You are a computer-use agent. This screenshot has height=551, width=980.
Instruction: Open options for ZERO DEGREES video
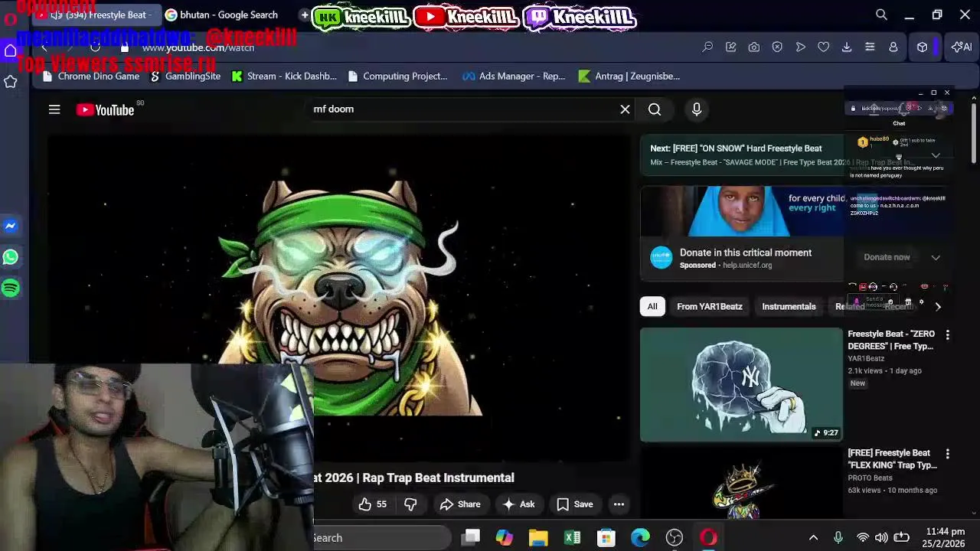(947, 335)
